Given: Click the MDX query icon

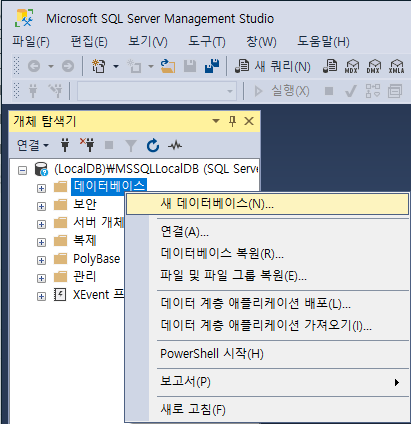Looking at the screenshot, I should point(351,66).
